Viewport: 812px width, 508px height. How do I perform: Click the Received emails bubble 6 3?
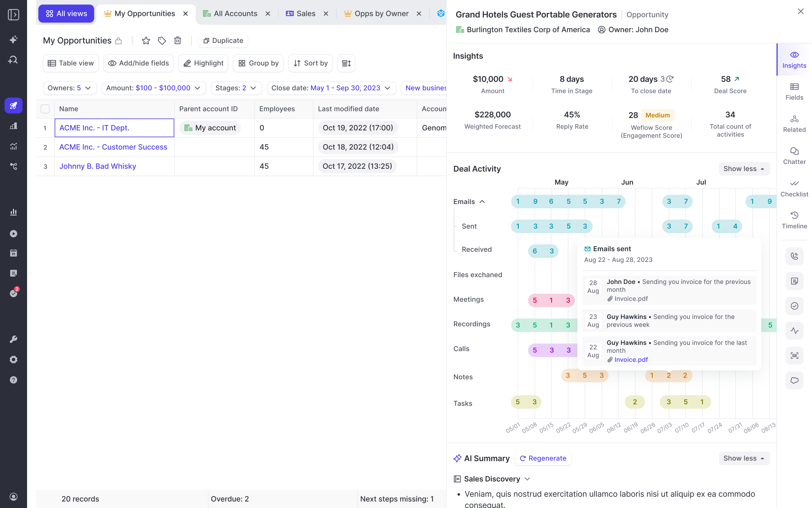[x=543, y=251]
